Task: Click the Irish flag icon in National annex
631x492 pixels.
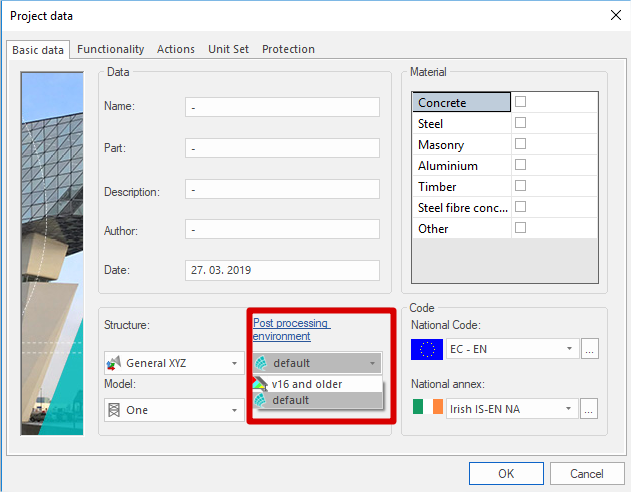Action: (426, 408)
